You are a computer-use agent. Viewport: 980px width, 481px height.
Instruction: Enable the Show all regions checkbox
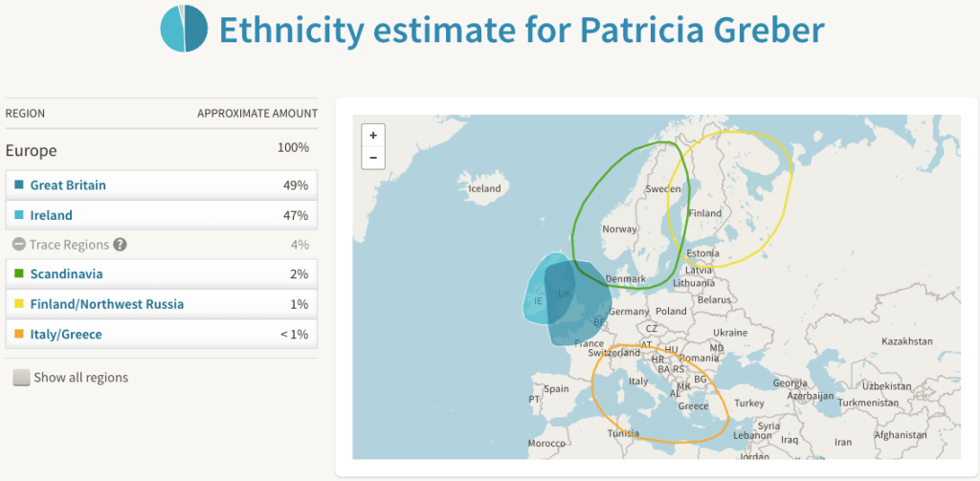click(x=22, y=378)
